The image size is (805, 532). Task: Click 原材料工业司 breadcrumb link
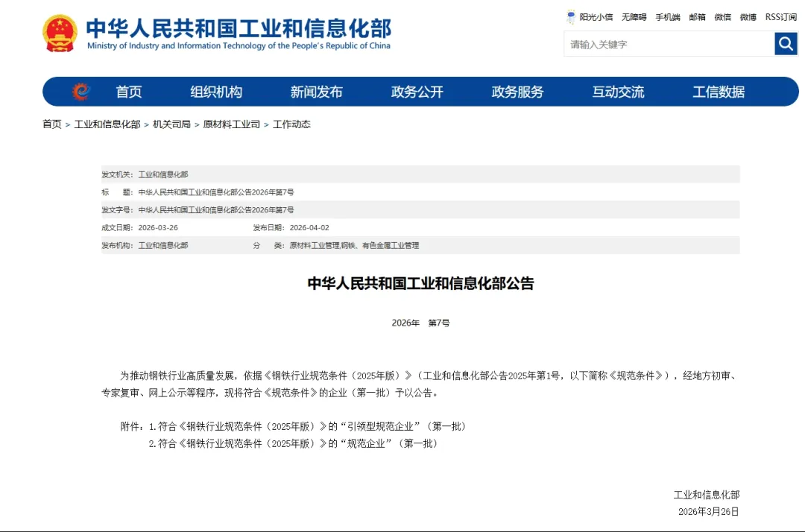232,124
